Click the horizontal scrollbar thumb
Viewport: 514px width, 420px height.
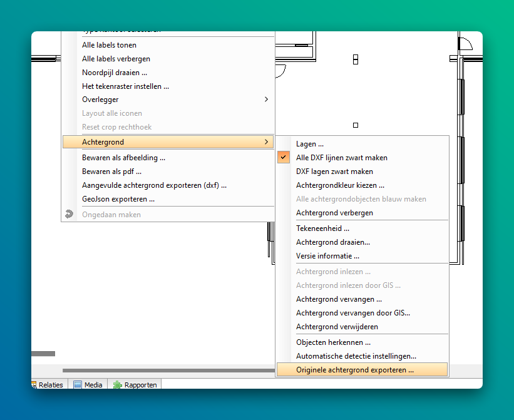(x=169, y=371)
